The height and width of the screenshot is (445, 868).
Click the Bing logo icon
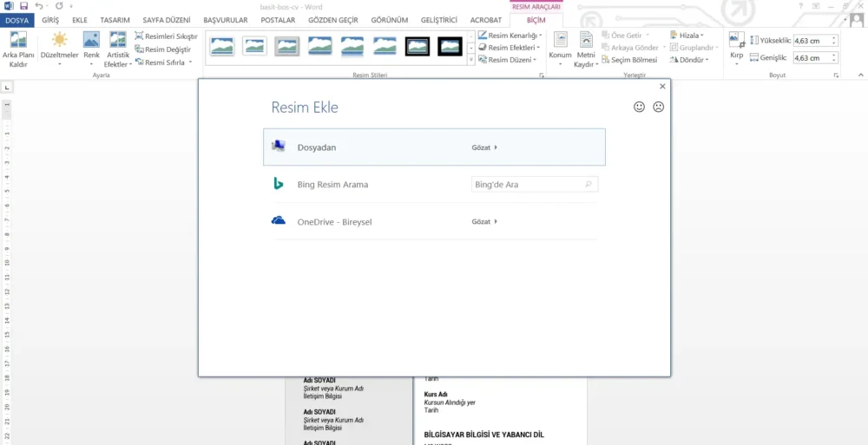coord(279,184)
